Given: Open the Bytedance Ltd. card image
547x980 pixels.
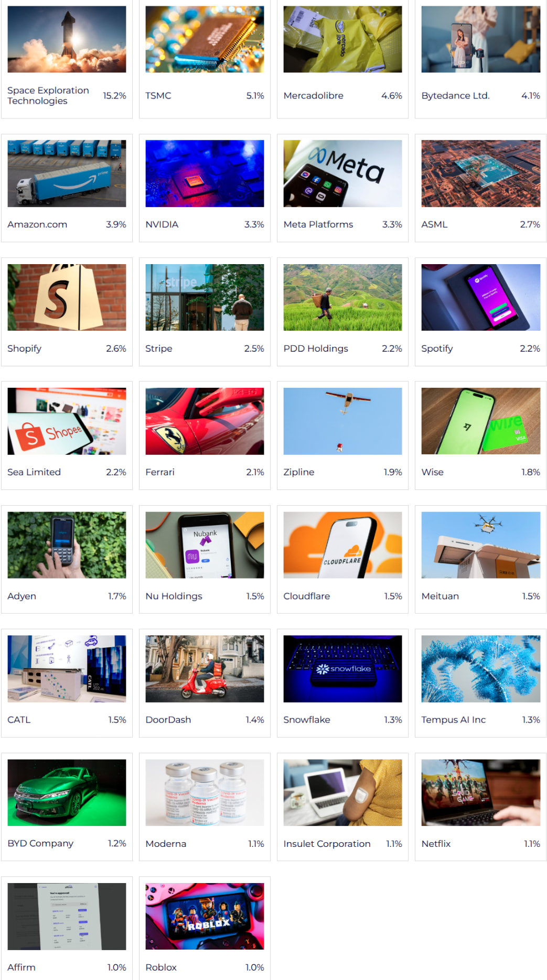Looking at the screenshot, I should [x=480, y=39].
